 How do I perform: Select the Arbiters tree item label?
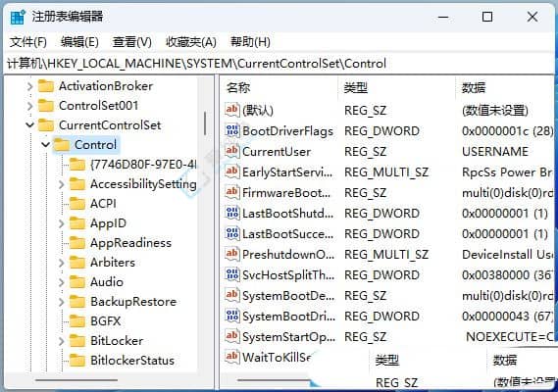113,263
